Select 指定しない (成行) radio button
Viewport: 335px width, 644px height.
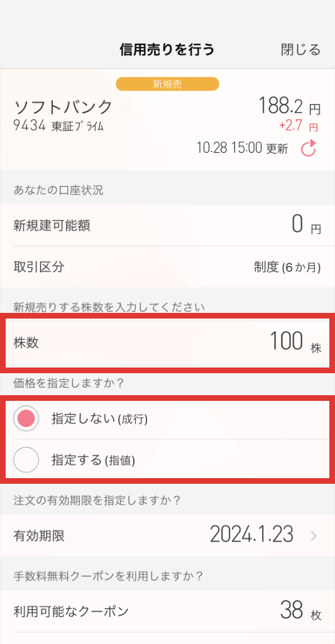(26, 418)
